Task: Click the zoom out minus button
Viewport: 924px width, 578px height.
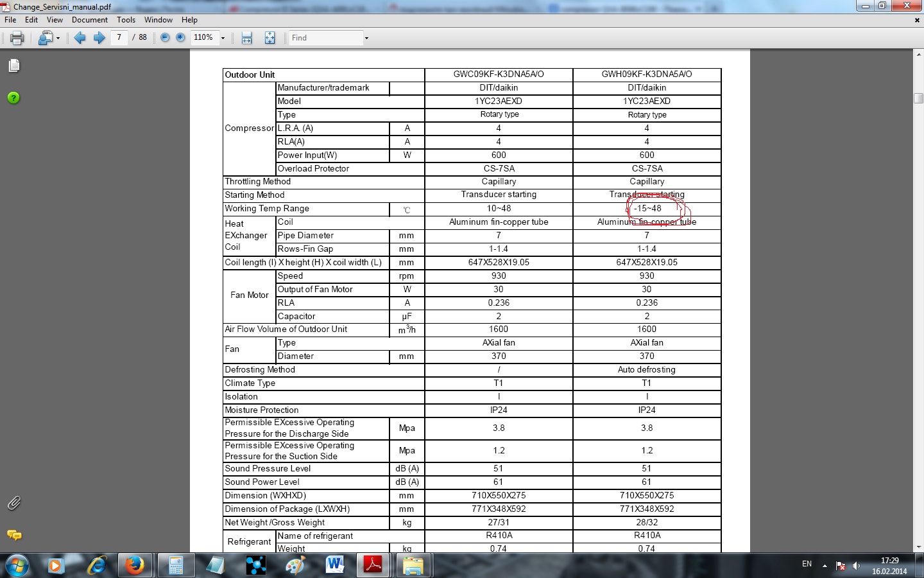Action: (x=165, y=38)
